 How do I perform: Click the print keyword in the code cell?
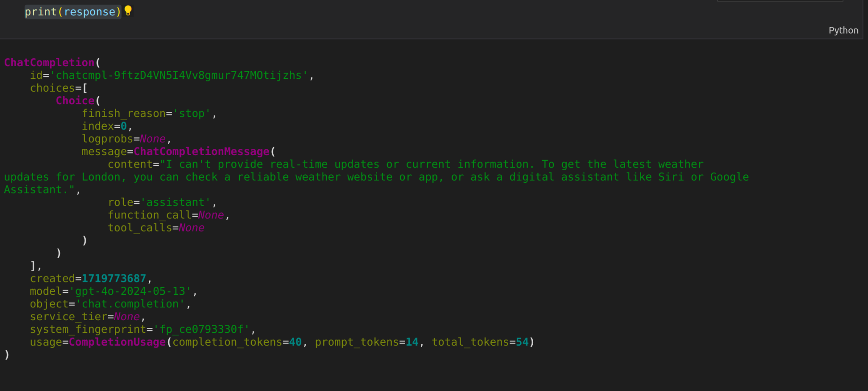pyautogui.click(x=40, y=11)
